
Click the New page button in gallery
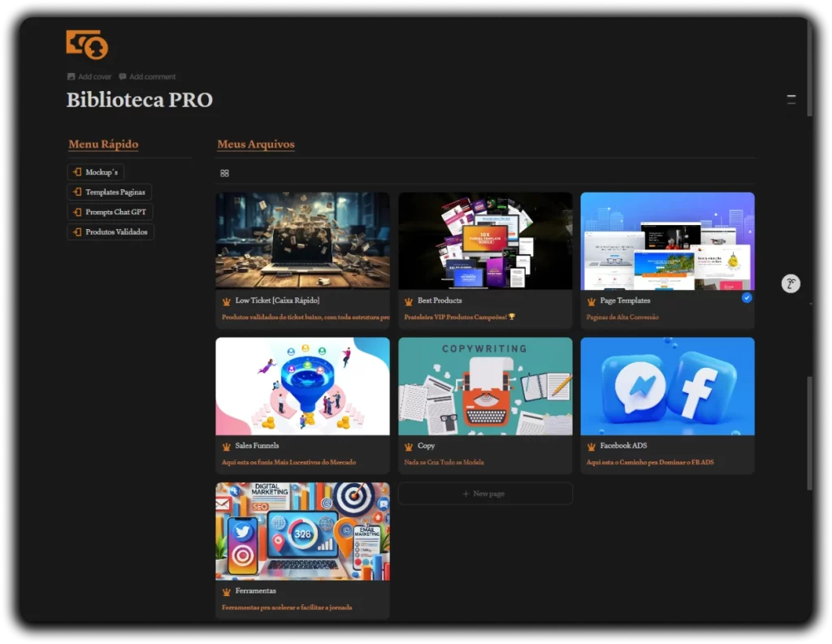pyautogui.click(x=485, y=494)
